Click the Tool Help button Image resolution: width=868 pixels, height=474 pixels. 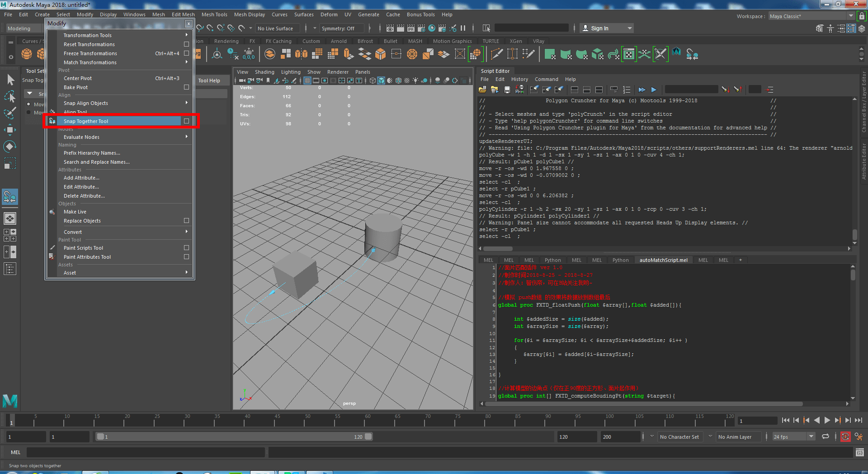pyautogui.click(x=209, y=81)
